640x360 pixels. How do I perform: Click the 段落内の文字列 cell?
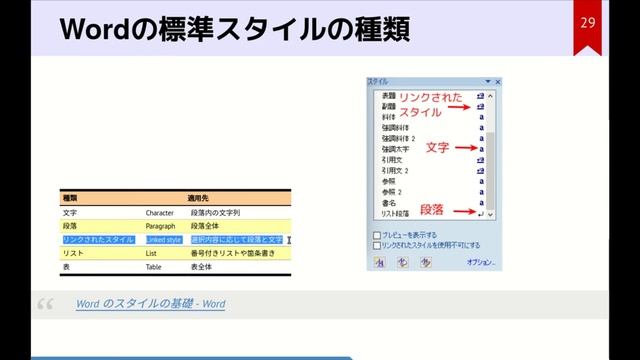point(215,213)
